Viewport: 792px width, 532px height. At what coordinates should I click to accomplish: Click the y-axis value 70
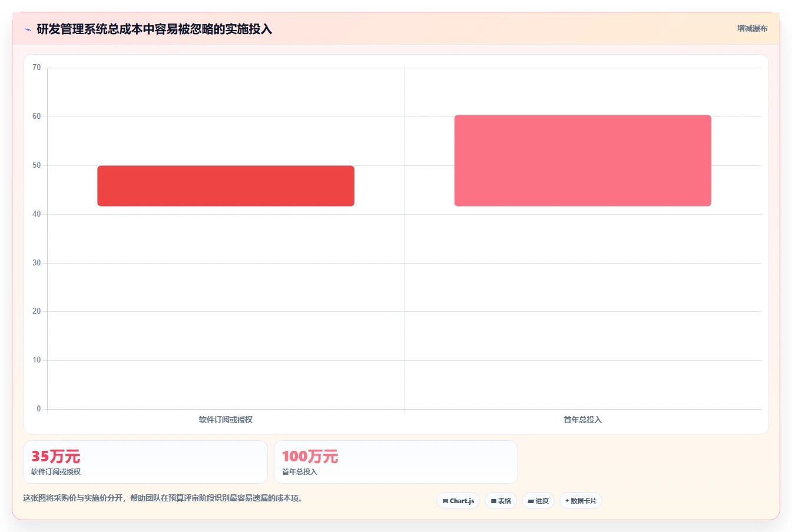(37, 68)
